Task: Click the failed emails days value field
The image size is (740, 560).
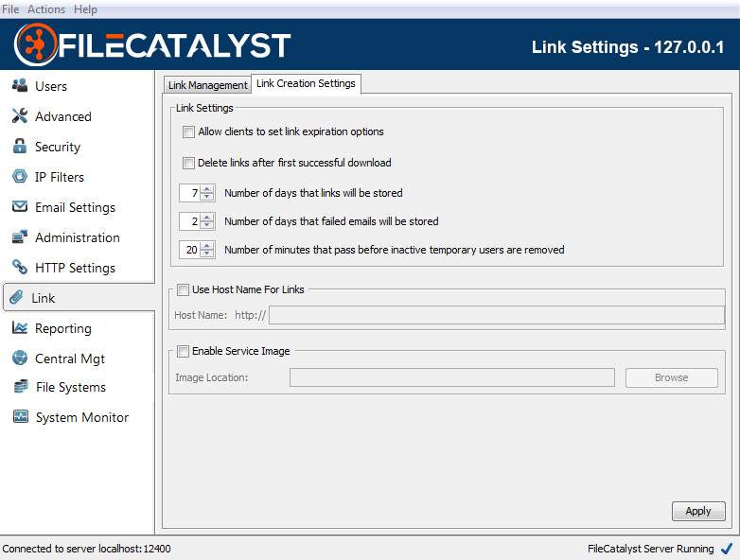Action: tap(190, 221)
